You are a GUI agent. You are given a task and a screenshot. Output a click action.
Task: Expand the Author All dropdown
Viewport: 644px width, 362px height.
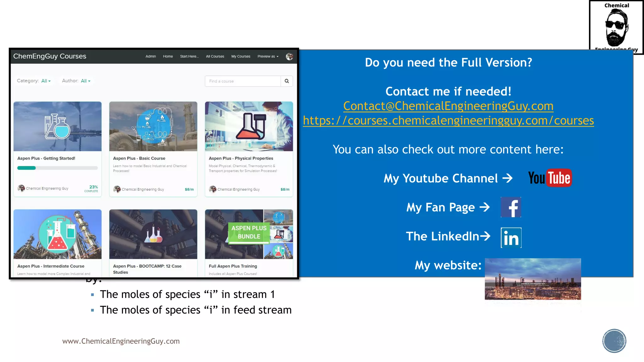coord(86,81)
